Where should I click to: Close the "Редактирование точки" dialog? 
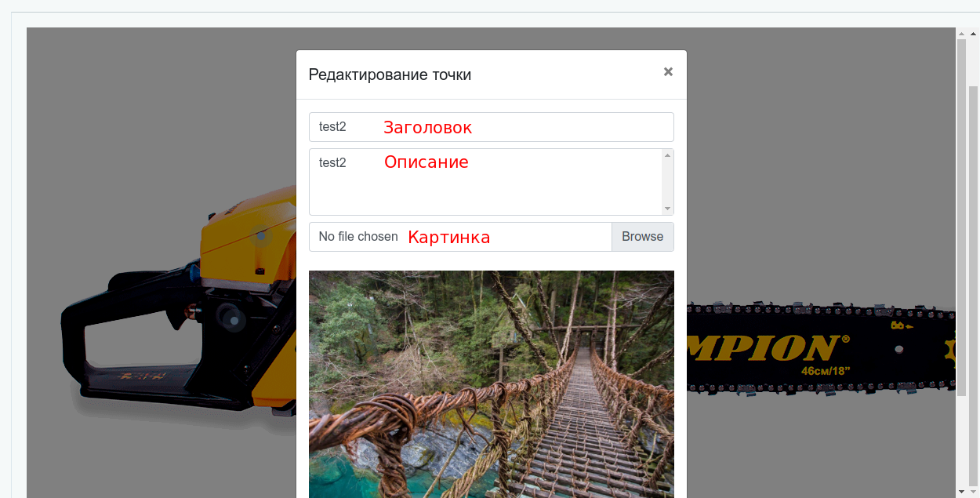point(668,71)
